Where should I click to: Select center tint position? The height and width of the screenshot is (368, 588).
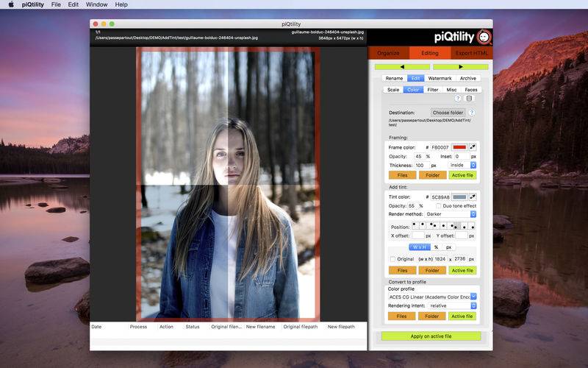point(443,225)
